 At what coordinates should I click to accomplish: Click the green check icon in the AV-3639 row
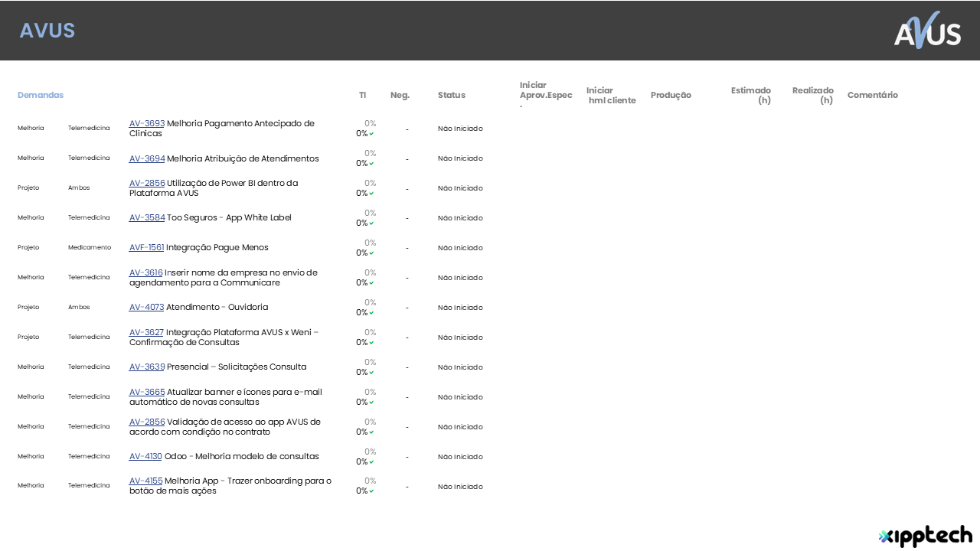pos(371,373)
